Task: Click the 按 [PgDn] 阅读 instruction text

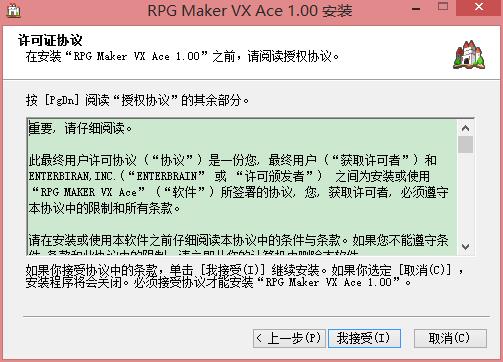Action: click(137, 100)
